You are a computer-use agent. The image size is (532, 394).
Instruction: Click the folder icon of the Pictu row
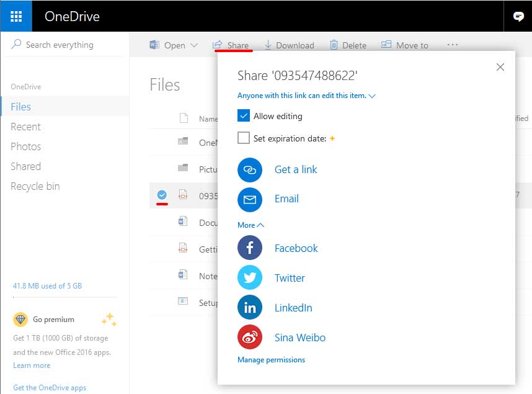click(183, 168)
